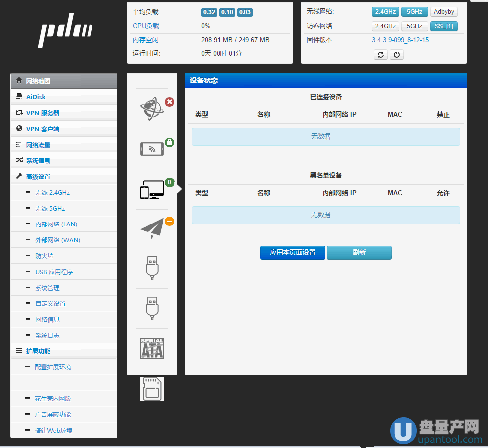Click firmware version 3.4.3.9-099_8-12-15 link
Viewport: 488px width, 448px height.
pos(400,40)
